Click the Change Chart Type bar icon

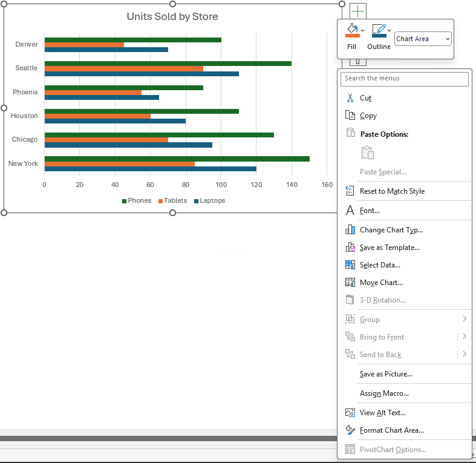point(350,229)
